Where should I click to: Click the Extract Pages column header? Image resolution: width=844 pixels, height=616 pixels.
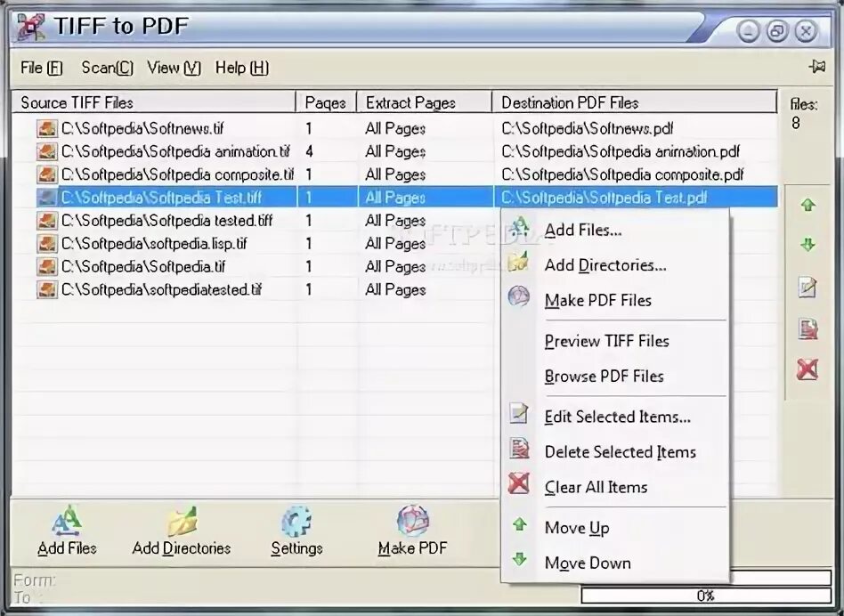coord(425,102)
